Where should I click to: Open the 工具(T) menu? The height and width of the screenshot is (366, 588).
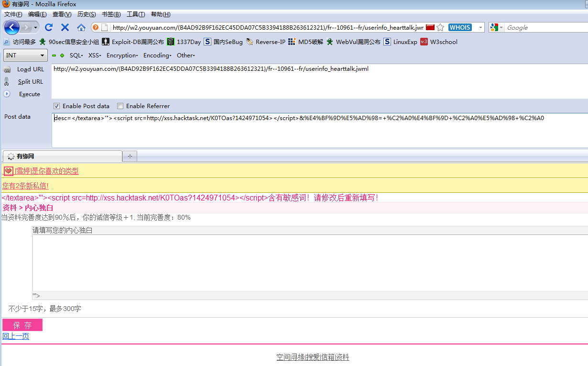[136, 14]
